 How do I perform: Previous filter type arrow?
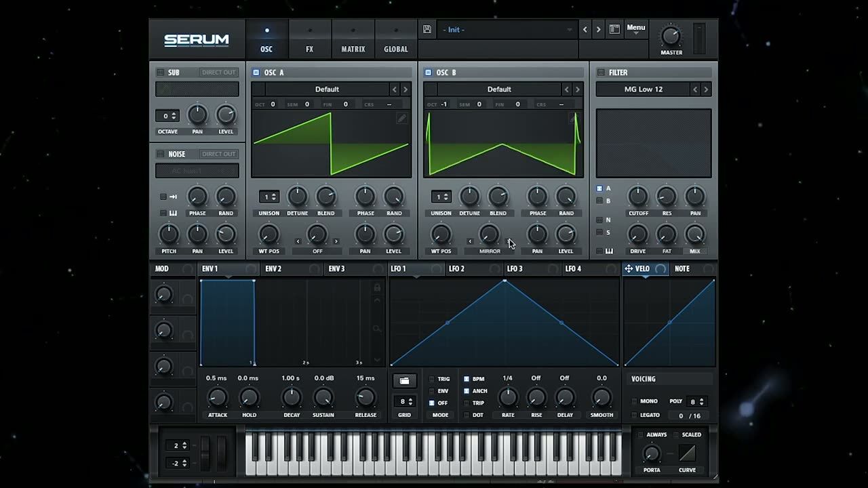pyautogui.click(x=695, y=89)
